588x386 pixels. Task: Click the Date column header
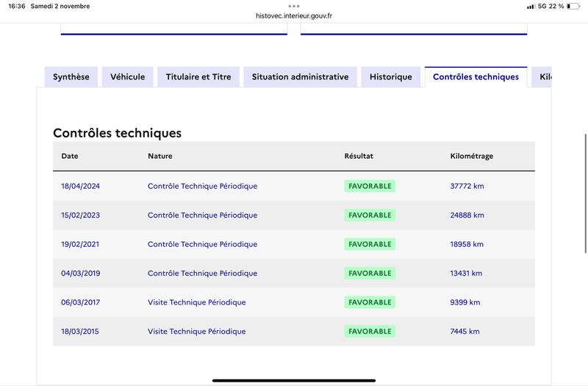point(70,156)
